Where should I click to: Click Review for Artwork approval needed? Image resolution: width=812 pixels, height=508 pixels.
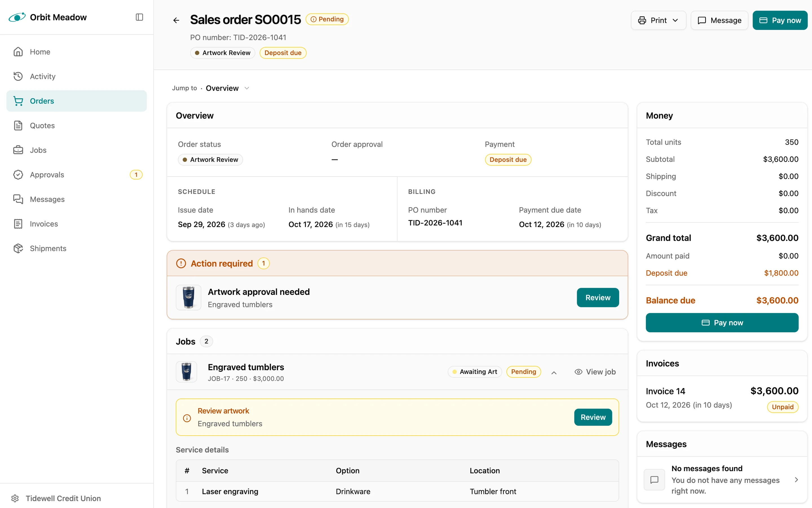click(598, 297)
